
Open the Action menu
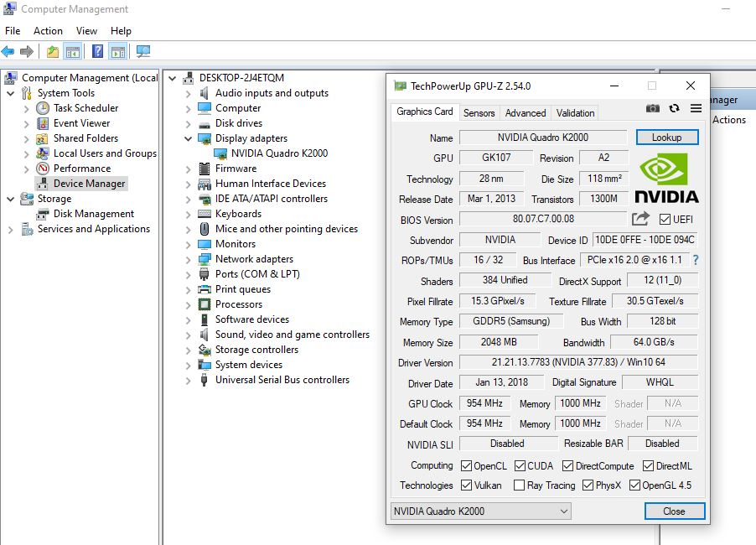click(48, 31)
